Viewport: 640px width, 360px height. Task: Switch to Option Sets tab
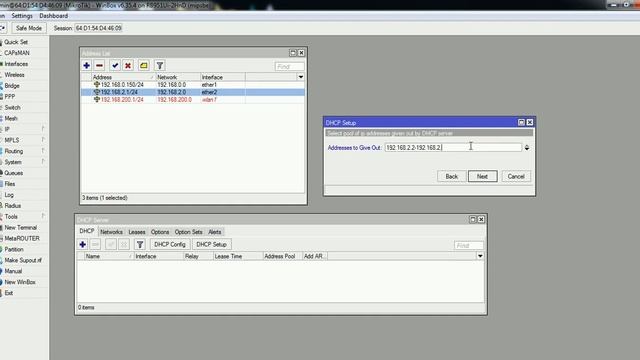[x=189, y=232]
